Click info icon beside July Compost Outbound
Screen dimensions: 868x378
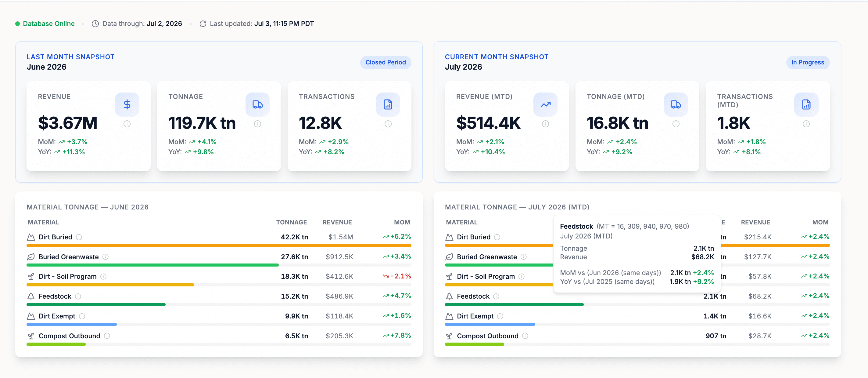pos(525,336)
